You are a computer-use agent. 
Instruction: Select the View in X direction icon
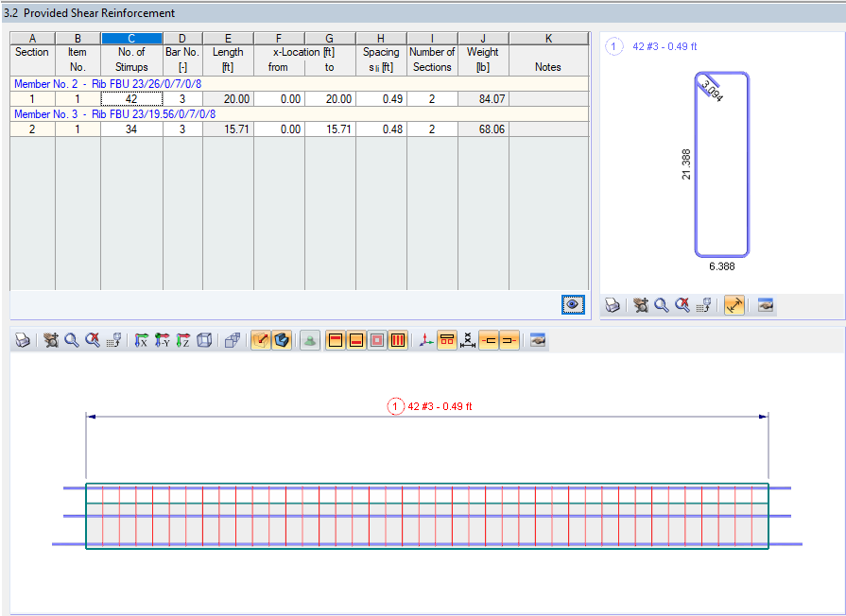point(139,340)
